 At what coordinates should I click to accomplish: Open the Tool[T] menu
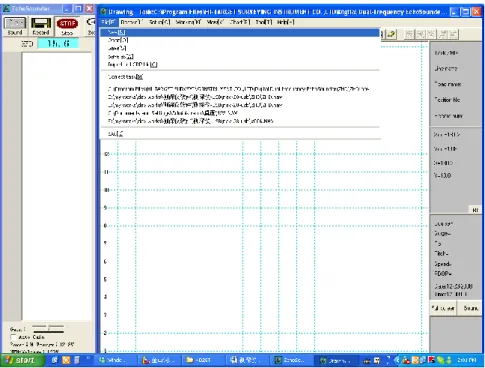point(264,22)
